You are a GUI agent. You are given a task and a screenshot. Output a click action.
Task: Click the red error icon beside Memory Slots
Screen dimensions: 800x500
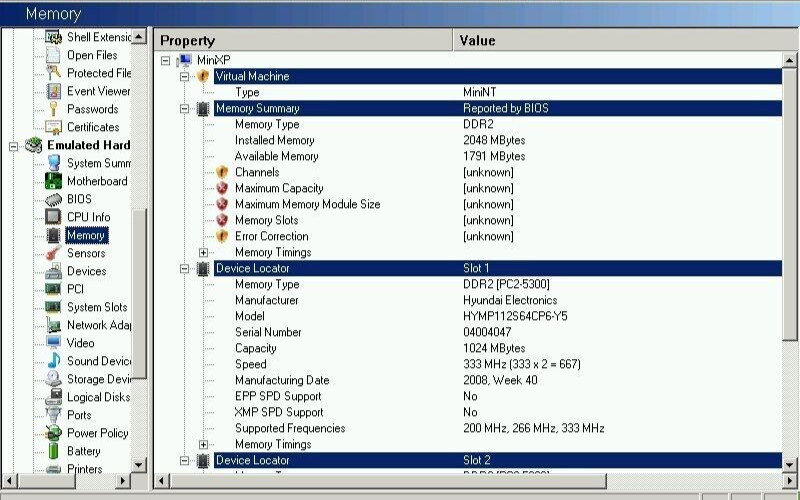pyautogui.click(x=221, y=220)
